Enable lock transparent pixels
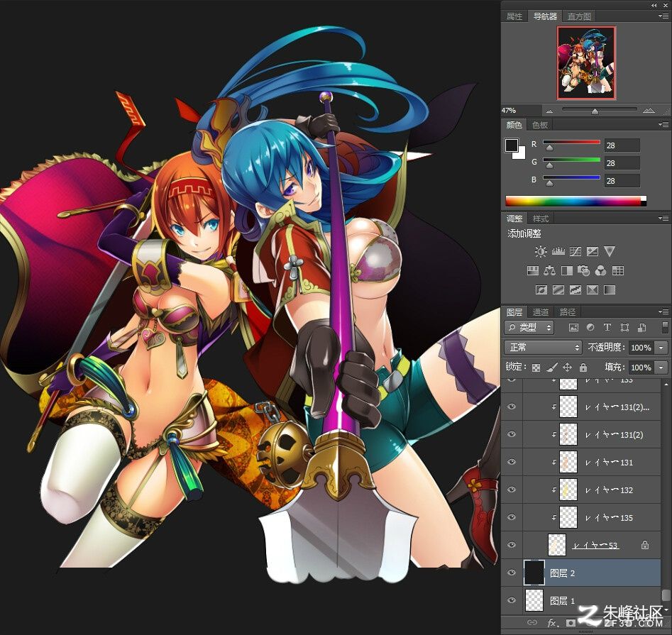This screenshot has width=672, height=635. click(536, 368)
